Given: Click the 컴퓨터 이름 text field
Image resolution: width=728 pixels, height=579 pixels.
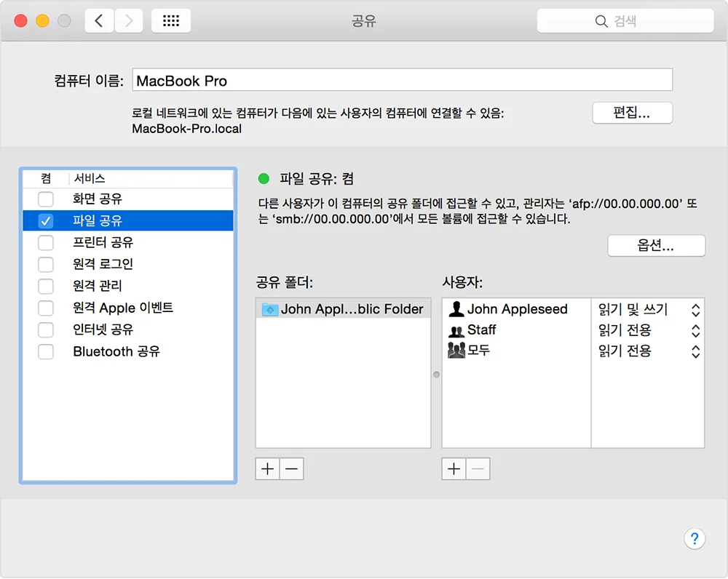Looking at the screenshot, I should 402,81.
